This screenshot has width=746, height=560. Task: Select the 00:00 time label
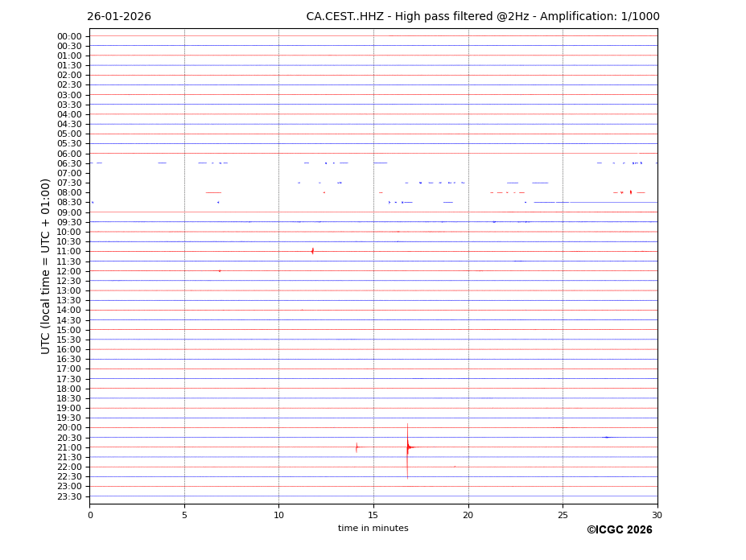pyautogui.click(x=69, y=36)
